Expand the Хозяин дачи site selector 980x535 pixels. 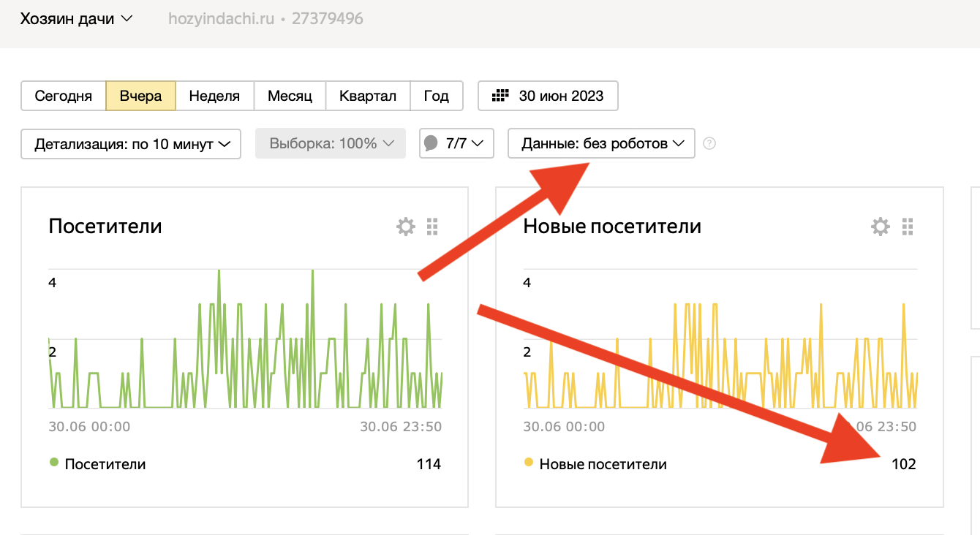click(76, 19)
